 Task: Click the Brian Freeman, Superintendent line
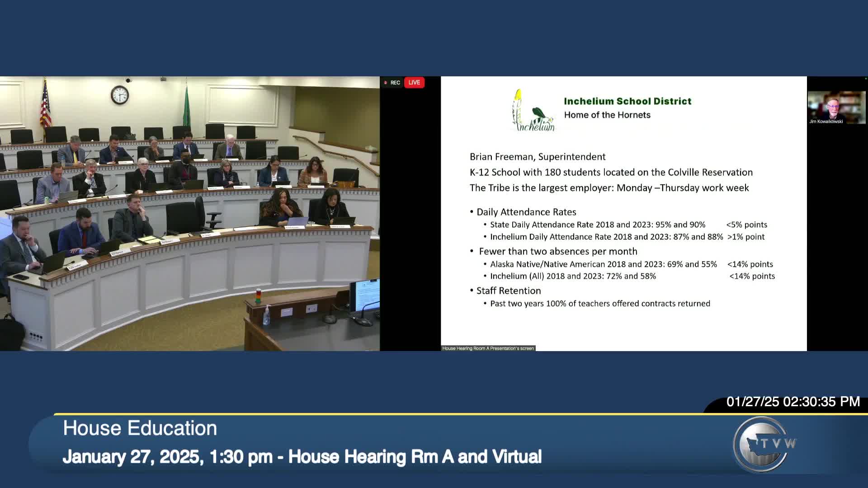point(537,157)
